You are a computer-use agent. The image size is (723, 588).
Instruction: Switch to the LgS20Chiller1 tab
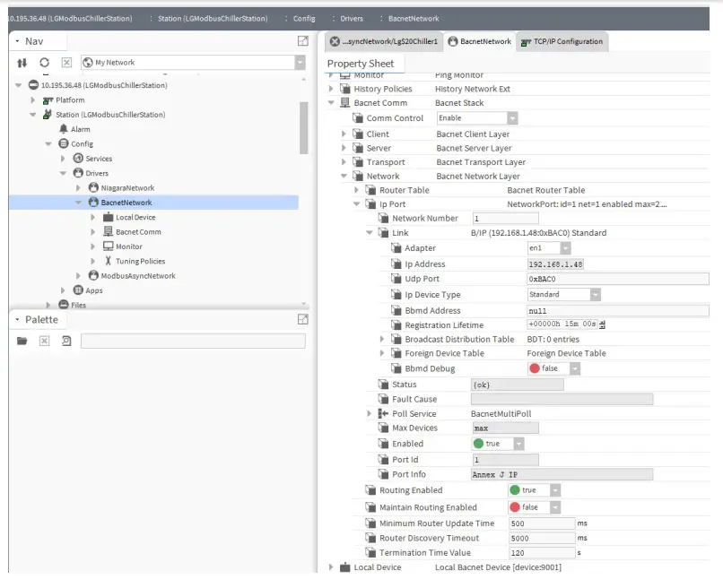[384, 41]
